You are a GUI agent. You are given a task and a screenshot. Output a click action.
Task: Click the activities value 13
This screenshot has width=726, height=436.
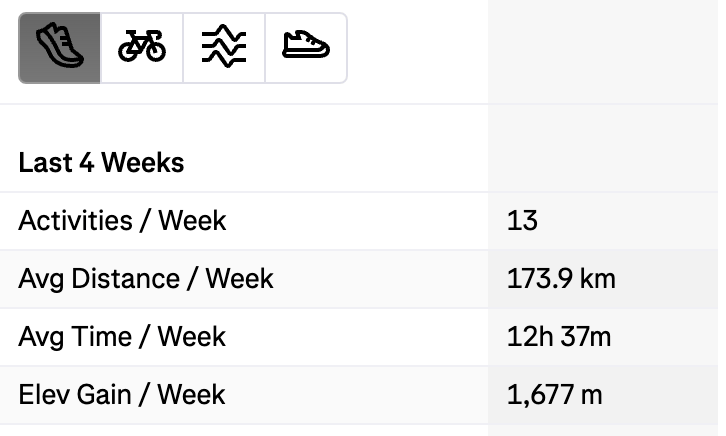[x=522, y=220]
